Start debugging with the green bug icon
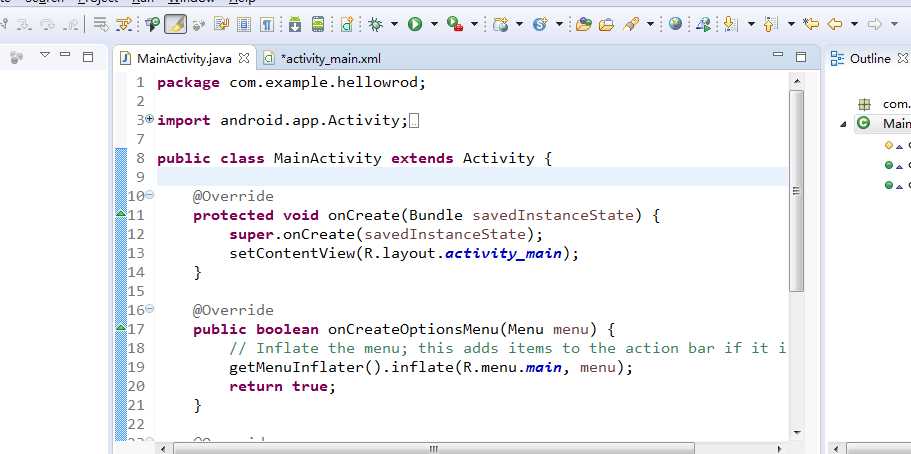 376,24
